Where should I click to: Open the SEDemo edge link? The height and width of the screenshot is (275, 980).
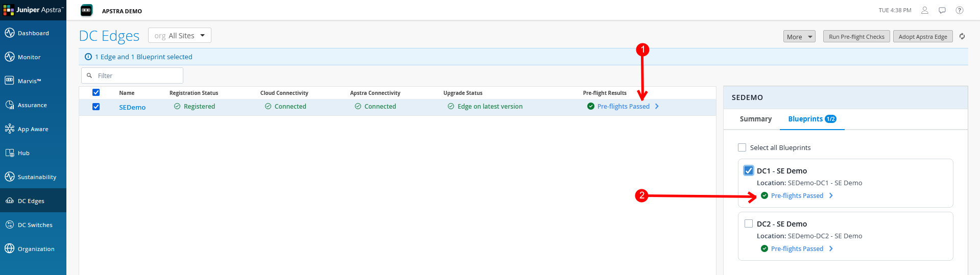click(132, 107)
